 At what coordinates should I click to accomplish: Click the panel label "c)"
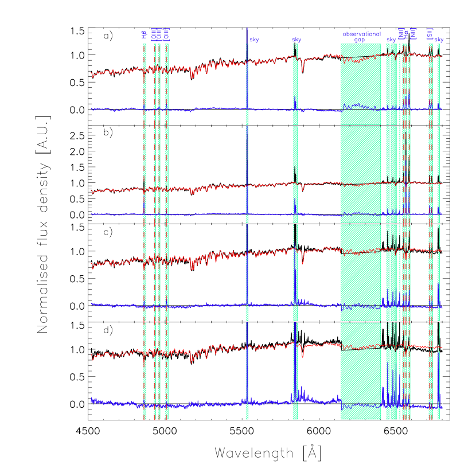click(108, 232)
